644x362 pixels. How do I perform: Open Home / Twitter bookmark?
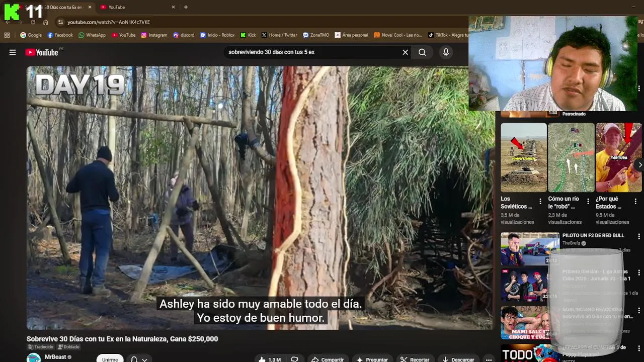point(279,35)
